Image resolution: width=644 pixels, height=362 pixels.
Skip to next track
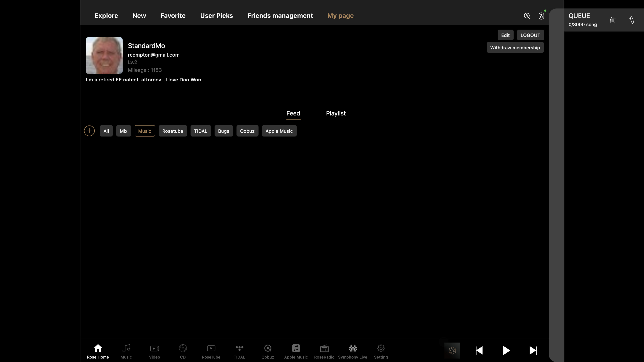click(533, 351)
